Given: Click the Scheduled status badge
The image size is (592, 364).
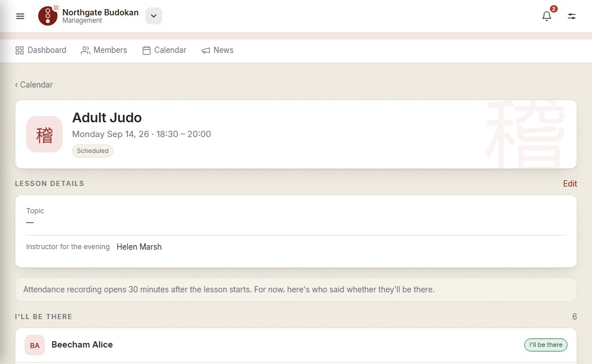Looking at the screenshot, I should (92, 151).
